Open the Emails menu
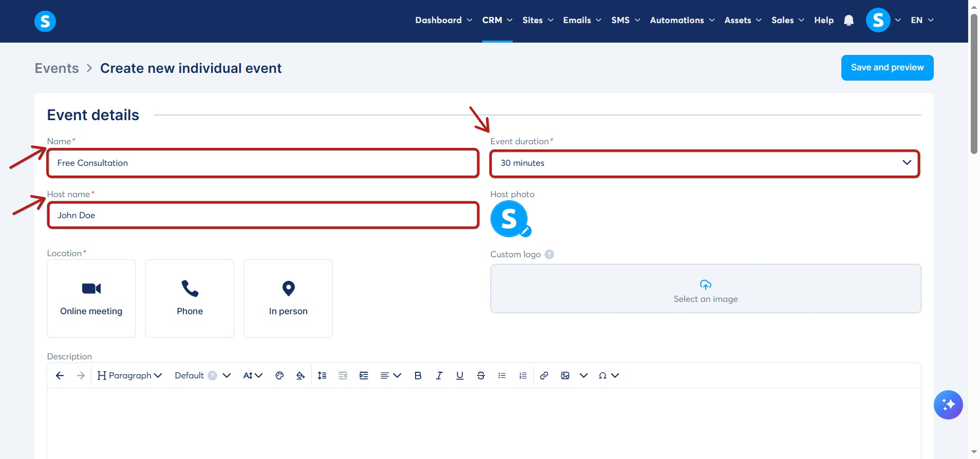This screenshot has width=980, height=459. [582, 21]
